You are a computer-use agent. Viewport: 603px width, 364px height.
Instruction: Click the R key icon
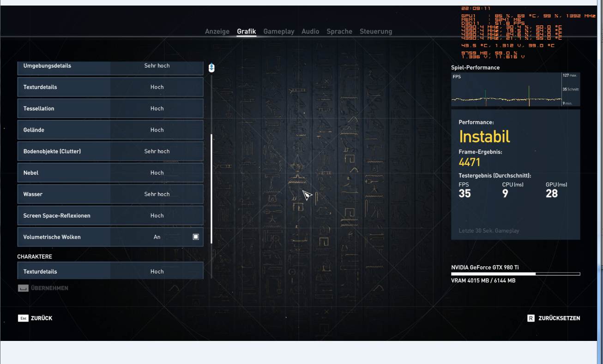coord(531,318)
